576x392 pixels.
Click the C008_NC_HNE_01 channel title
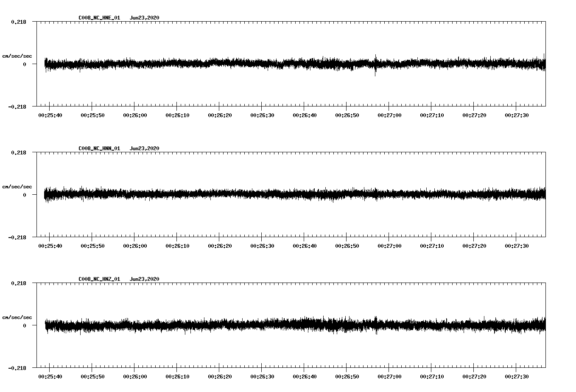99,18
